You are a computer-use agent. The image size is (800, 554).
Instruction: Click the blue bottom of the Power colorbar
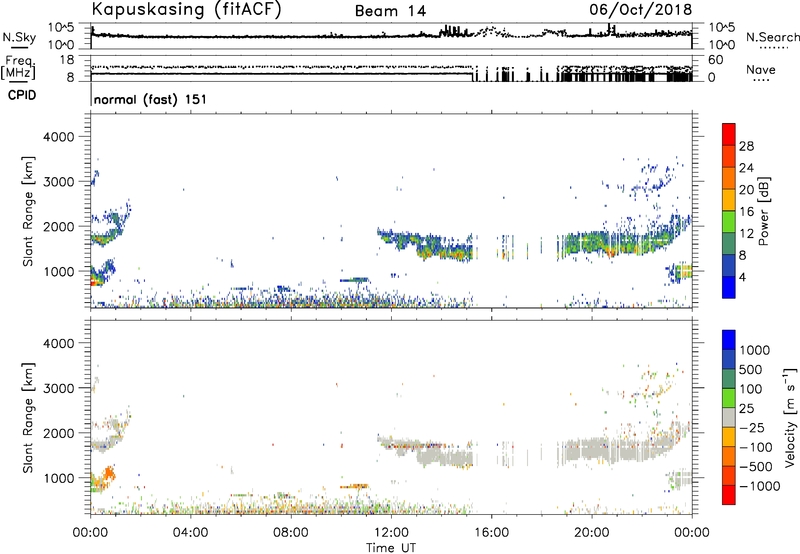pos(729,287)
